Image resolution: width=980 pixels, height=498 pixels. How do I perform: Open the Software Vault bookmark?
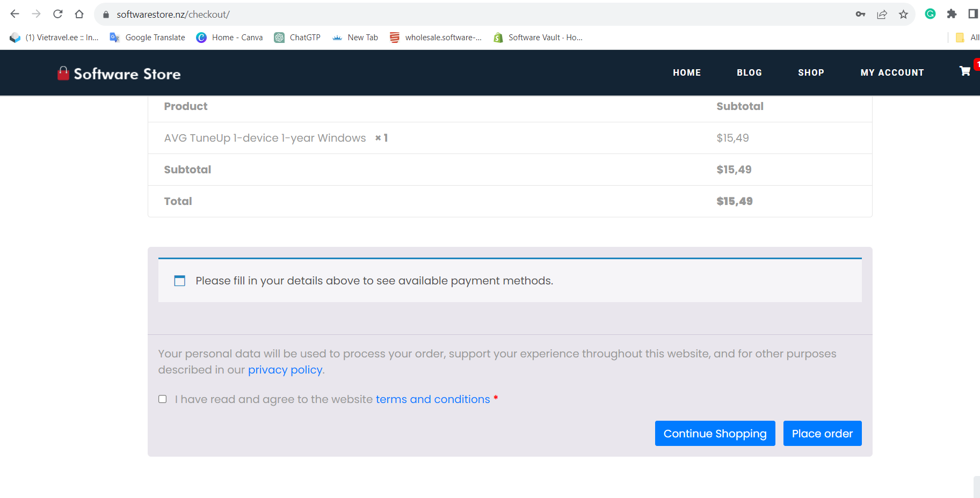[x=538, y=38]
